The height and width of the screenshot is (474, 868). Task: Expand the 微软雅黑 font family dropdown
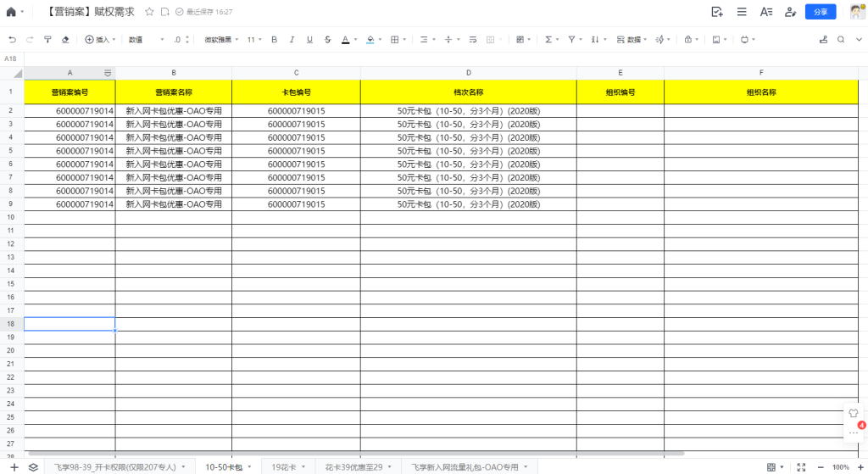[221, 40]
